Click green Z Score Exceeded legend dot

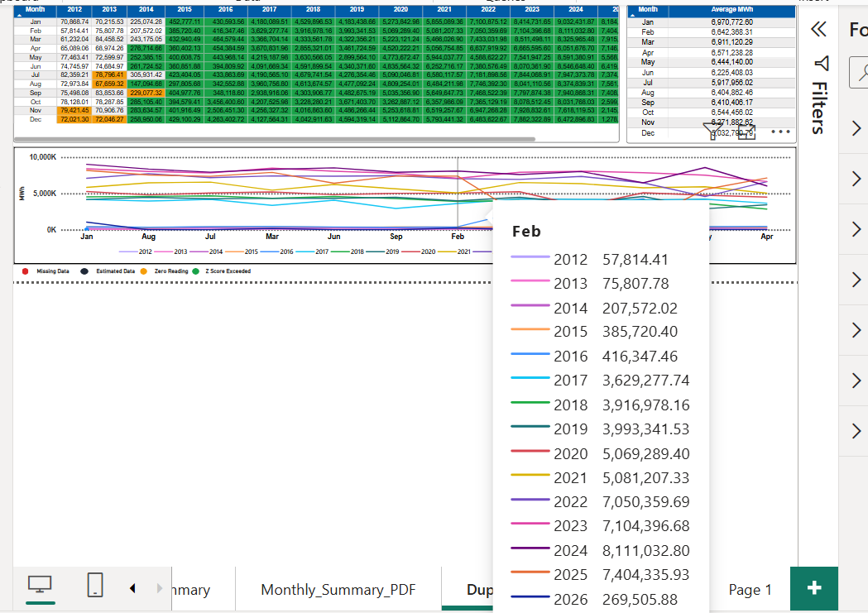195,271
